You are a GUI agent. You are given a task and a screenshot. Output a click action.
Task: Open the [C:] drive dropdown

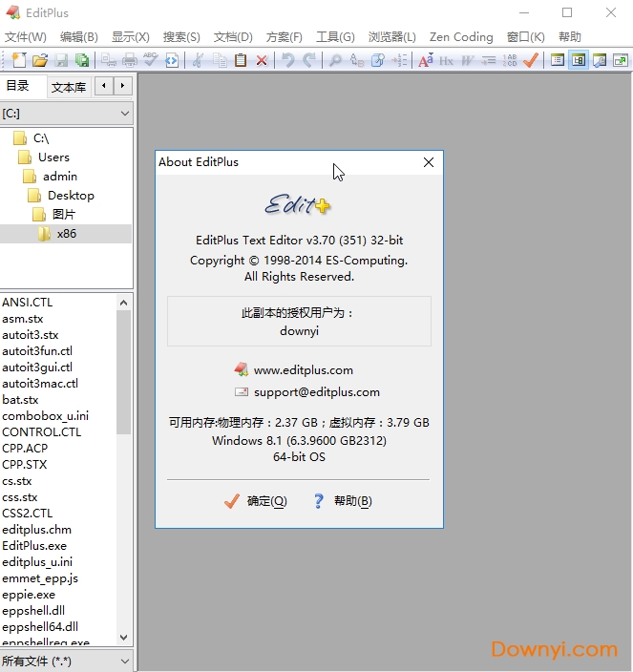click(x=66, y=114)
